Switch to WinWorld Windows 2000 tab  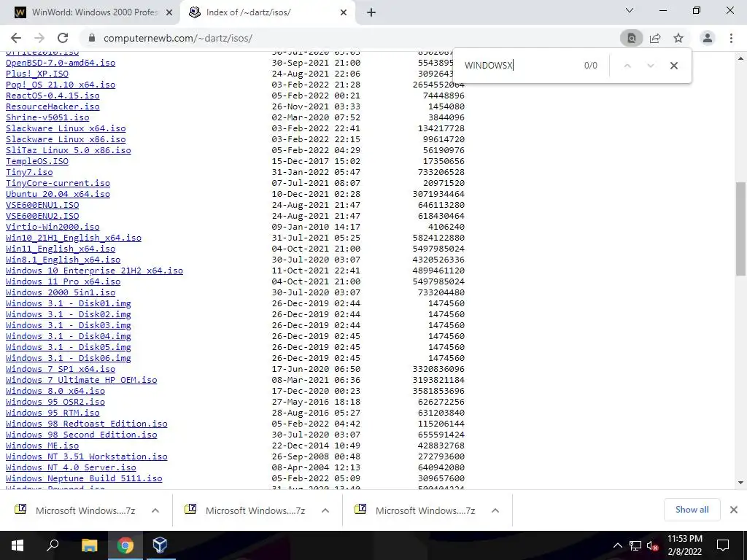point(90,13)
